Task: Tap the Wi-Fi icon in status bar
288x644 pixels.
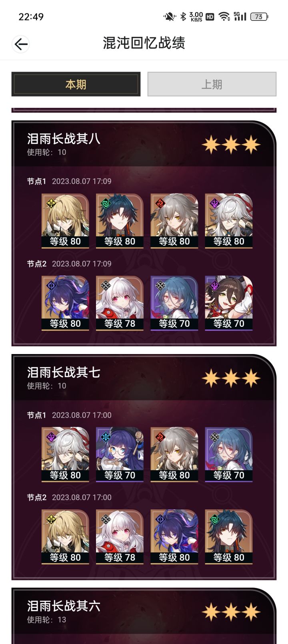Action: coord(224,16)
